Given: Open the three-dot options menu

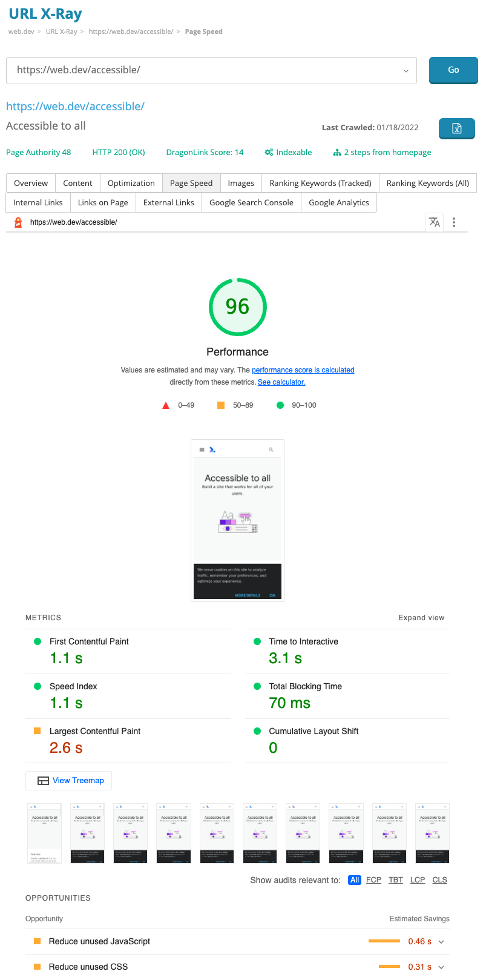Looking at the screenshot, I should coord(454,222).
